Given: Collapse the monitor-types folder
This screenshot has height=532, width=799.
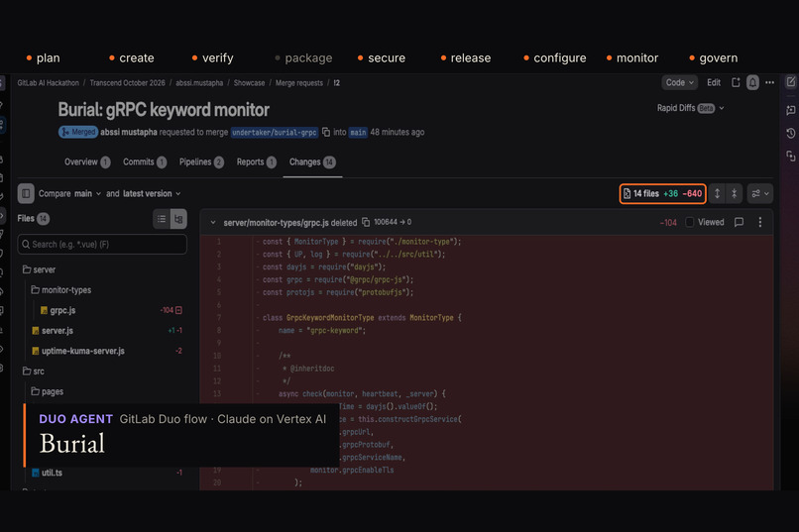Looking at the screenshot, I should (x=60, y=290).
